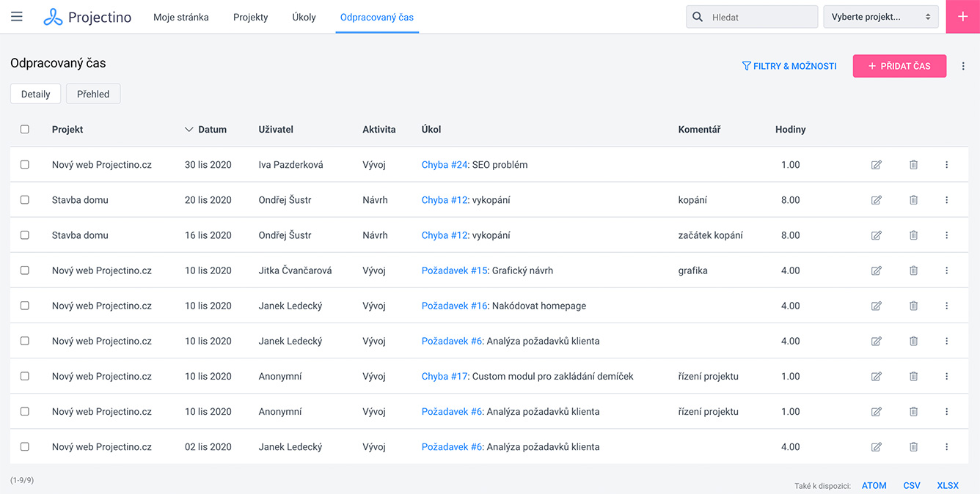Viewport: 980px width, 494px height.
Task: Select the Jitka Čvančarová row checkbox
Action: (25, 270)
